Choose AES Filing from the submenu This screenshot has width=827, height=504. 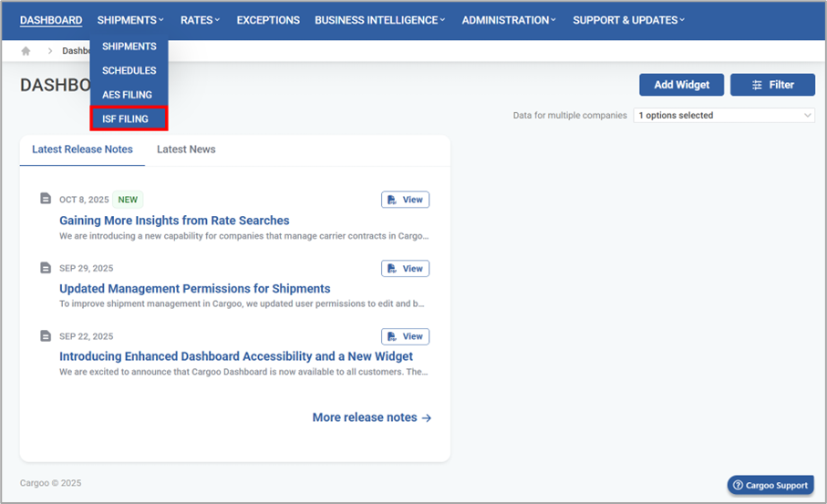(x=127, y=95)
